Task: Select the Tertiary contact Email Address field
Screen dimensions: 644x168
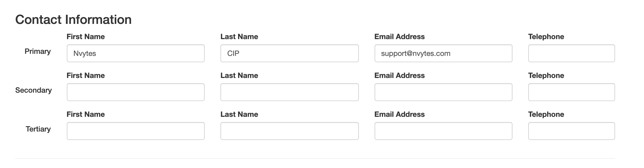Action: (443, 131)
